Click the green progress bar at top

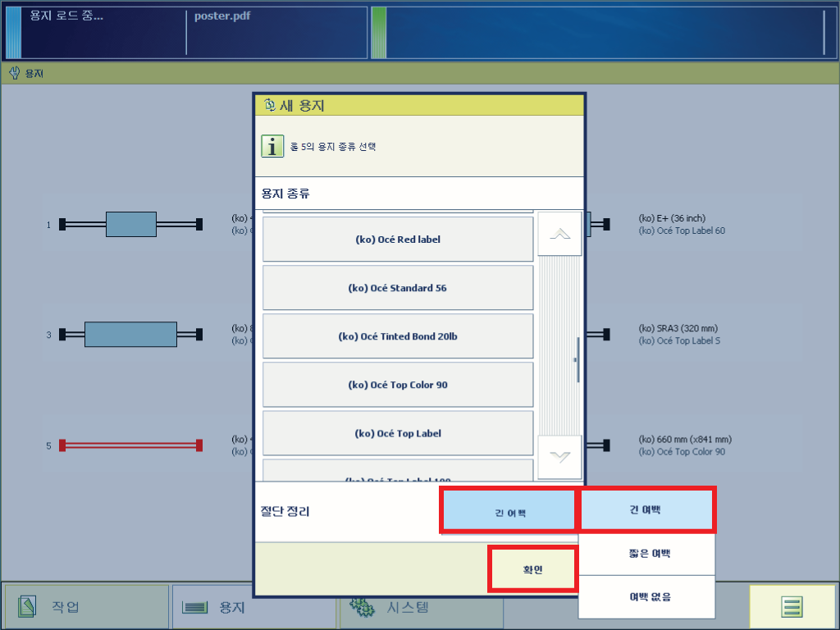click(378, 33)
